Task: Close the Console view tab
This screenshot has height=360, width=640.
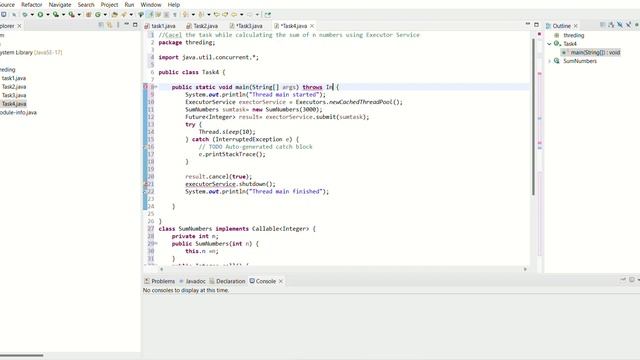Action: (x=281, y=281)
